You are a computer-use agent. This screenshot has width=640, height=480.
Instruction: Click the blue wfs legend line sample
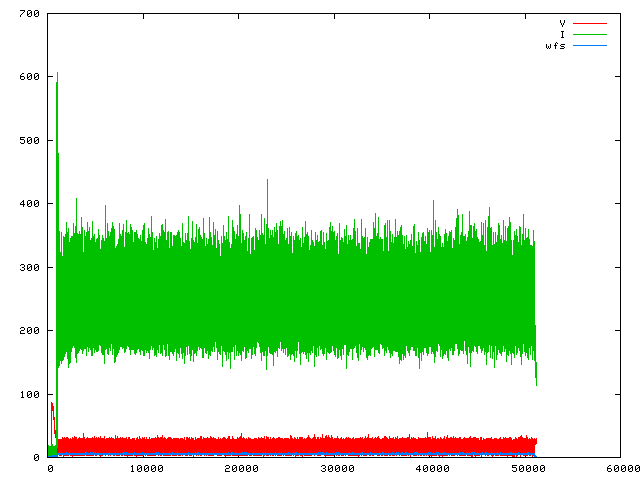589,46
